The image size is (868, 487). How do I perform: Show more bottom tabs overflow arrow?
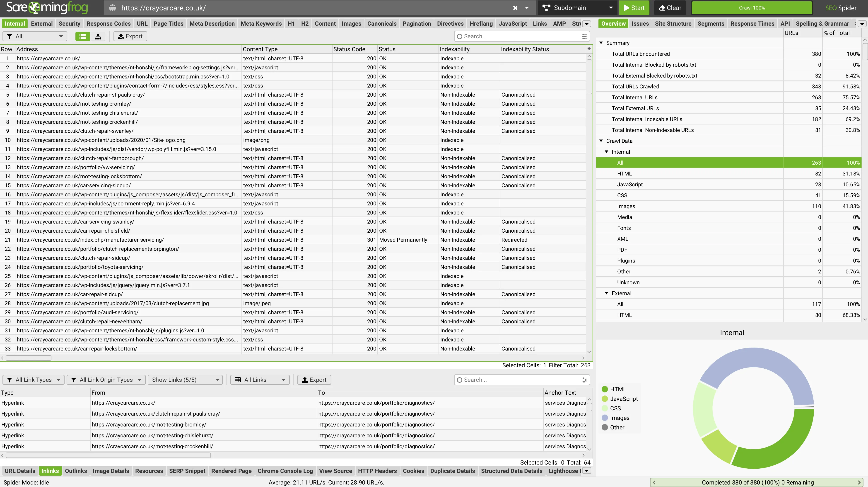[x=587, y=471]
